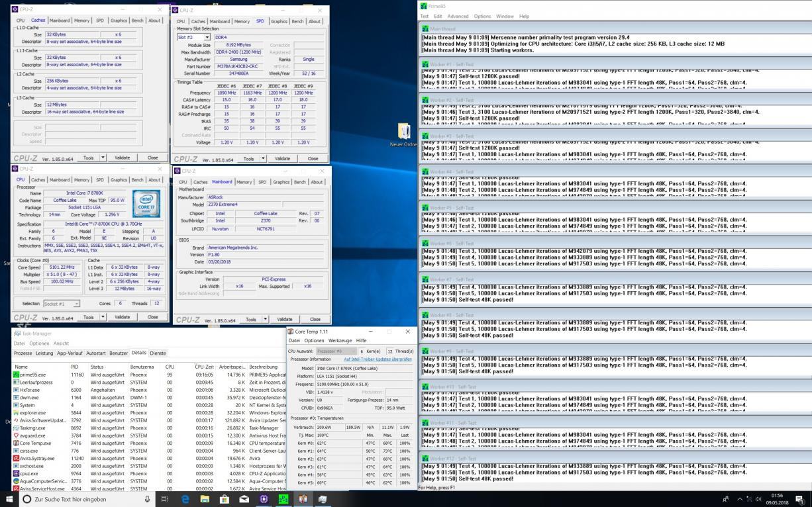Select the Leerlaufprozess icon in Task-Manager

tap(16, 383)
